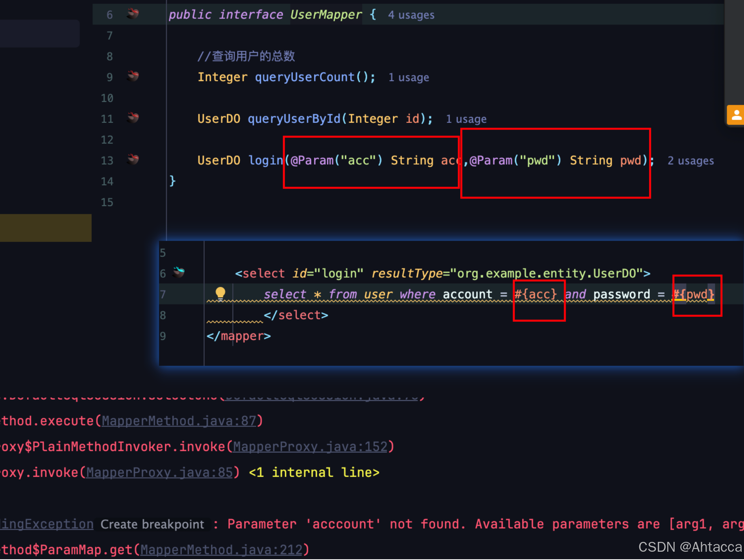This screenshot has height=560, width=744.
Task: Click the #{pwd} placeholder in the SQL
Action: point(694,294)
